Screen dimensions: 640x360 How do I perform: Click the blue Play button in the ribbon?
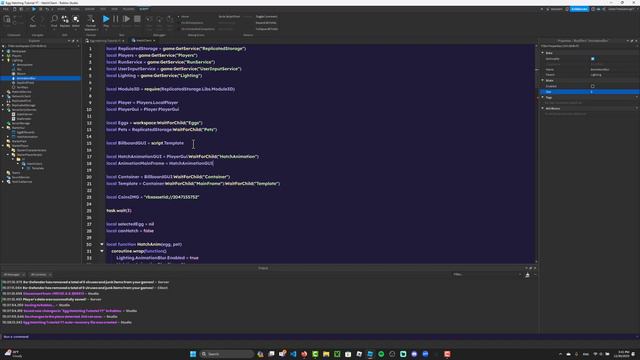tap(106, 19)
